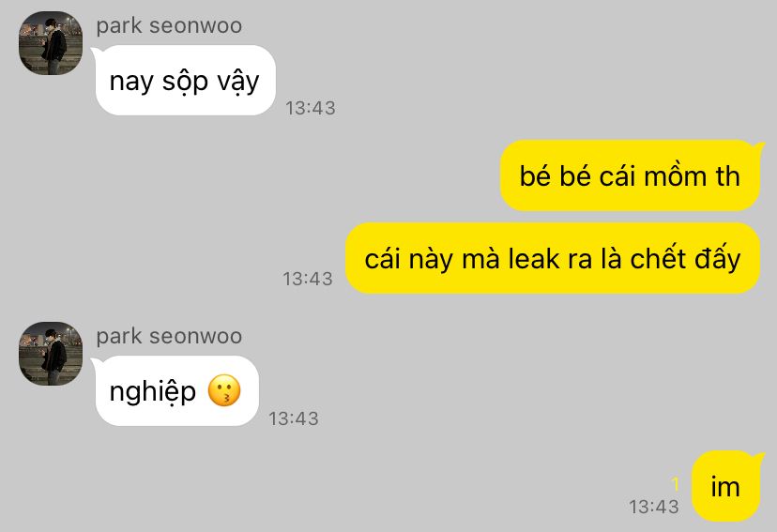The height and width of the screenshot is (532, 777).
Task: Click the 13:43 timestamp next to 'nghiệp'
Action: tap(294, 418)
